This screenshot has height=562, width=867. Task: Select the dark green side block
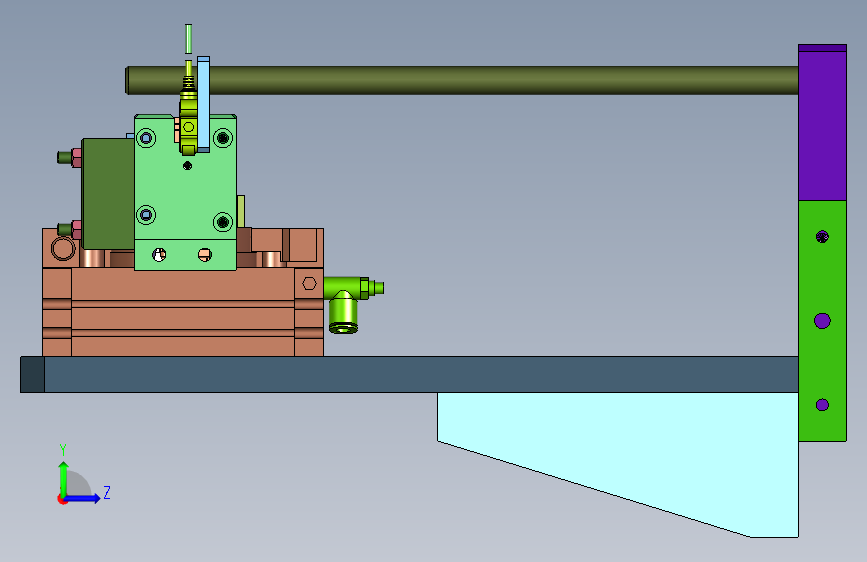(x=108, y=194)
